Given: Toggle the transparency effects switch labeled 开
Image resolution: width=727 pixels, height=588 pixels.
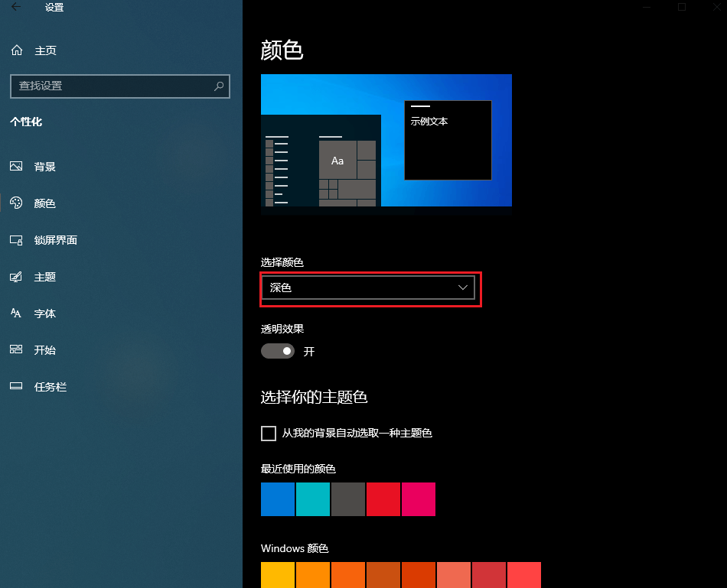Looking at the screenshot, I should pyautogui.click(x=278, y=350).
